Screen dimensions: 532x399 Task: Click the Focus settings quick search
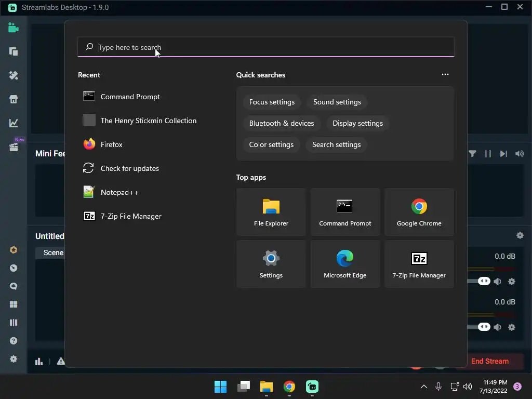point(272,102)
